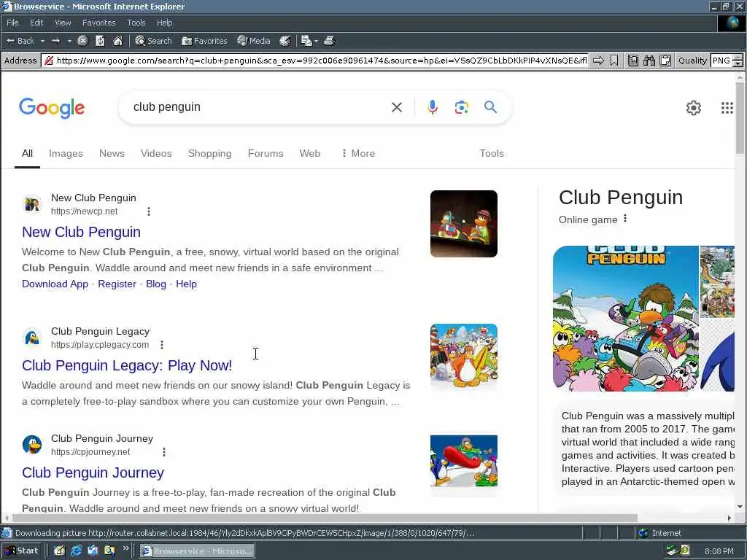Select Browservice taskbar window button
This screenshot has width=747, height=560.
tap(197, 551)
